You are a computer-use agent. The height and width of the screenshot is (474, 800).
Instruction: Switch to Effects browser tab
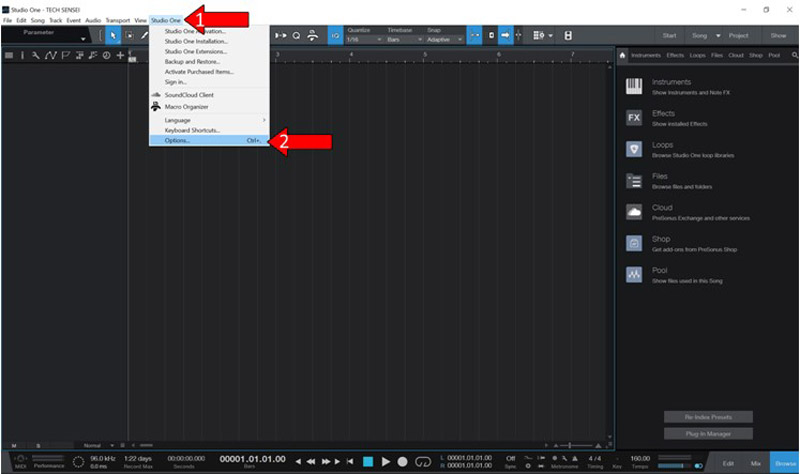(x=675, y=55)
